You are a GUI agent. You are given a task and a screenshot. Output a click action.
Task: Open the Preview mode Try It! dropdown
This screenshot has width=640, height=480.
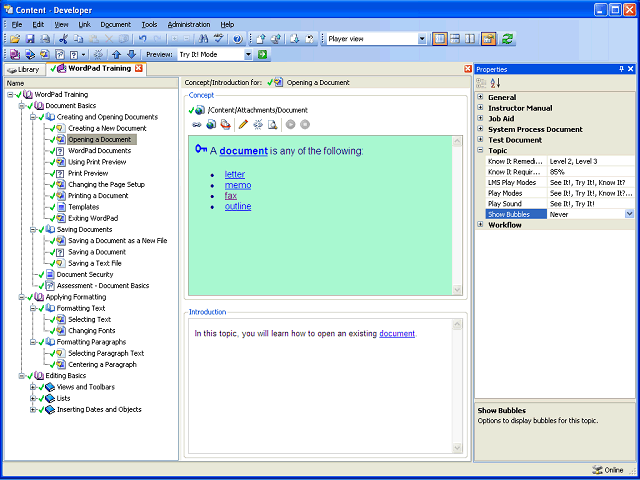(x=248, y=55)
